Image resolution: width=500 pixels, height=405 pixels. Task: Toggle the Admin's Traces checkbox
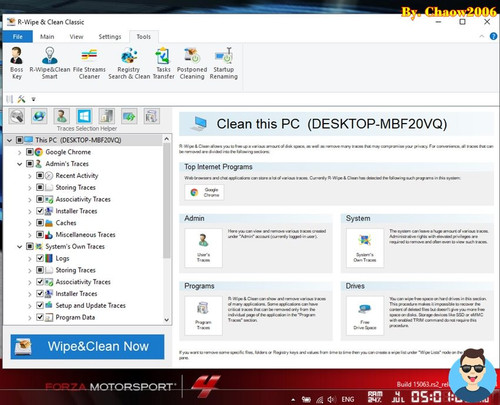click(x=30, y=164)
